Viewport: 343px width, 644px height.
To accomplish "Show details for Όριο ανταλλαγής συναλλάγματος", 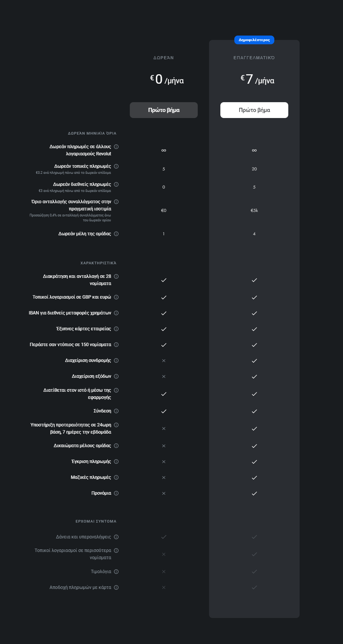I will 117,201.
